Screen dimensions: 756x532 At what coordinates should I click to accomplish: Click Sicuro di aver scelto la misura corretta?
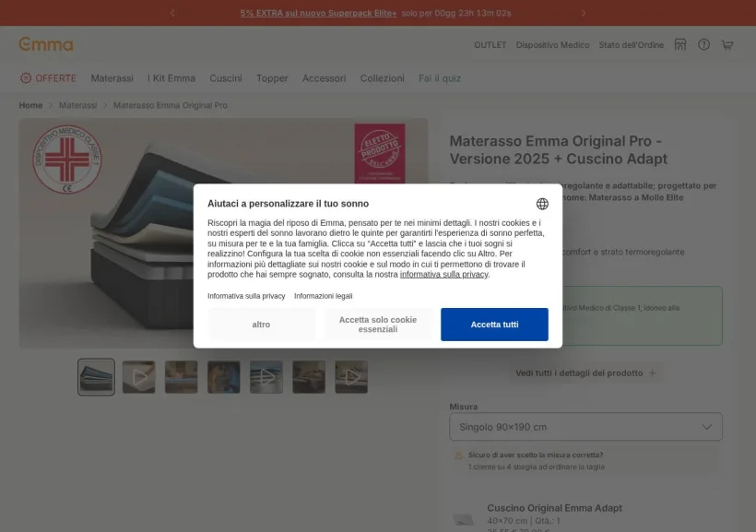pos(536,455)
